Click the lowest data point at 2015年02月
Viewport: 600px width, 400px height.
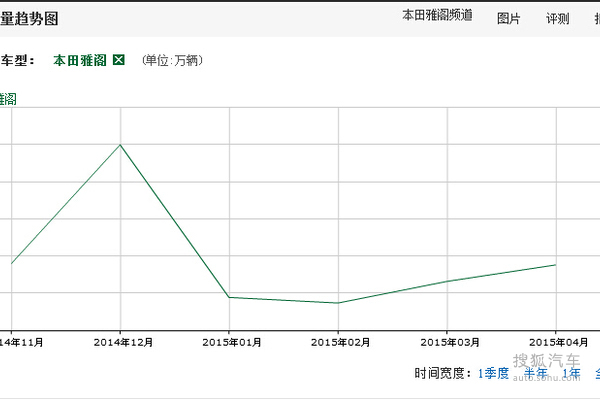[338, 303]
